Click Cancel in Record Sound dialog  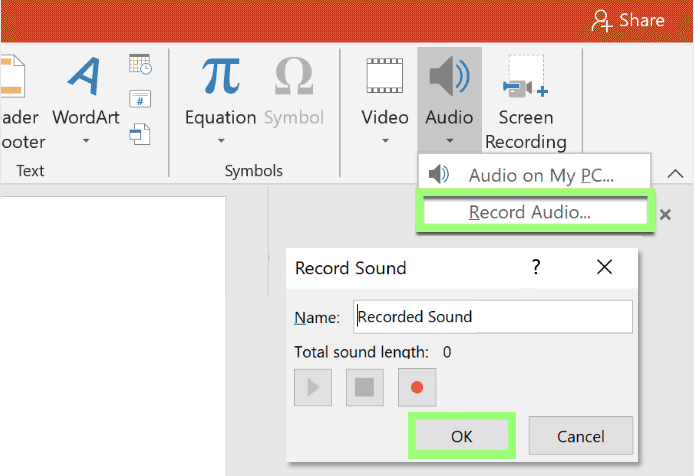(x=581, y=436)
